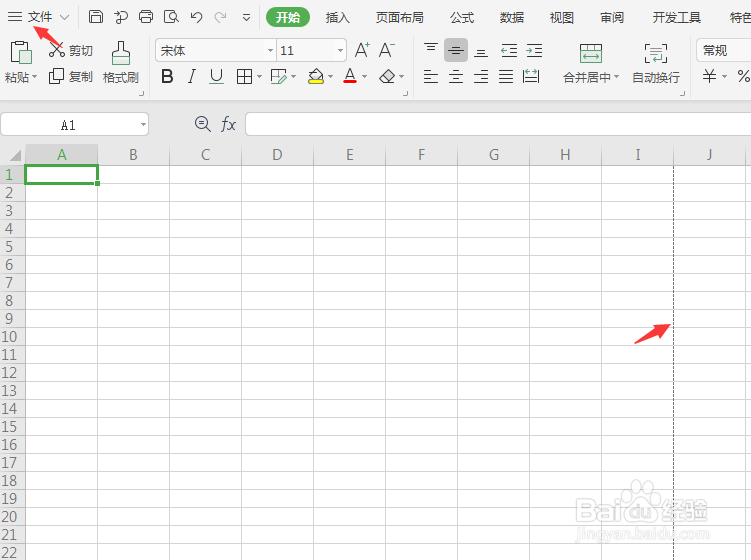Switch to the 开发工具 tab
Screen dimensions: 751x560
(676, 18)
